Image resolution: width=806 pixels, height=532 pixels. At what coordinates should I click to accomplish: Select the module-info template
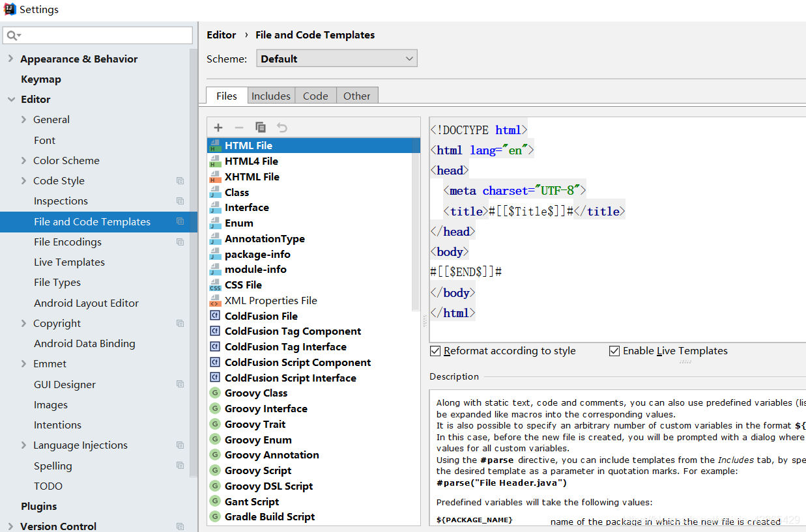(255, 270)
